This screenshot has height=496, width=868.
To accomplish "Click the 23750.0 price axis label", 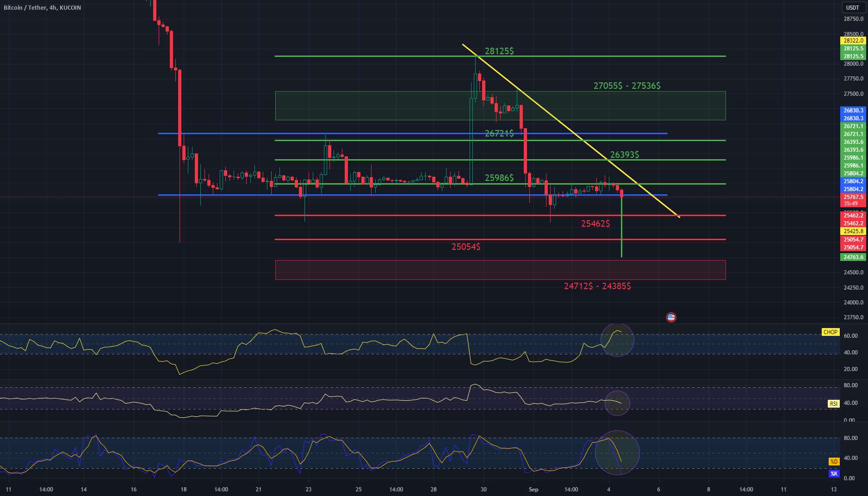I will [853, 317].
